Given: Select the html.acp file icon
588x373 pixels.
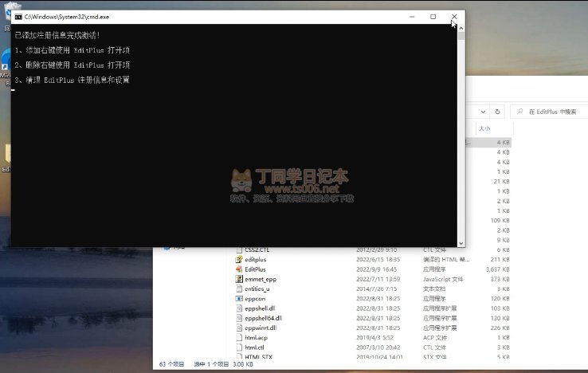Looking at the screenshot, I should click(239, 337).
